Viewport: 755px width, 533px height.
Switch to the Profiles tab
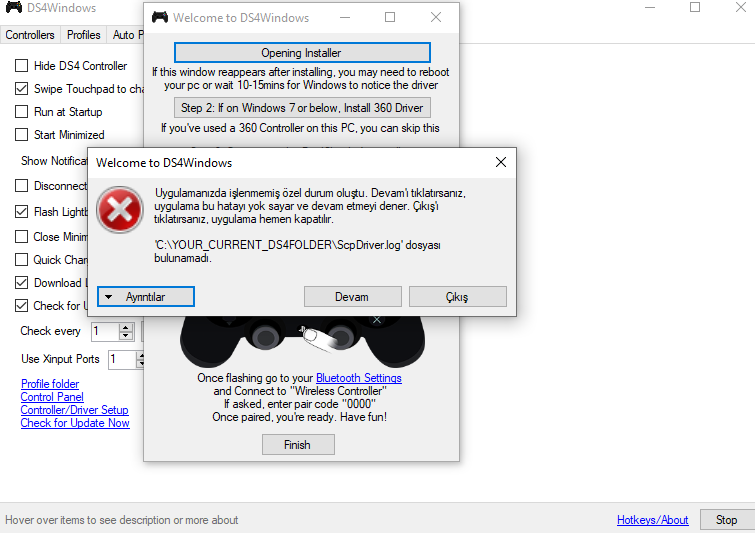(x=83, y=35)
